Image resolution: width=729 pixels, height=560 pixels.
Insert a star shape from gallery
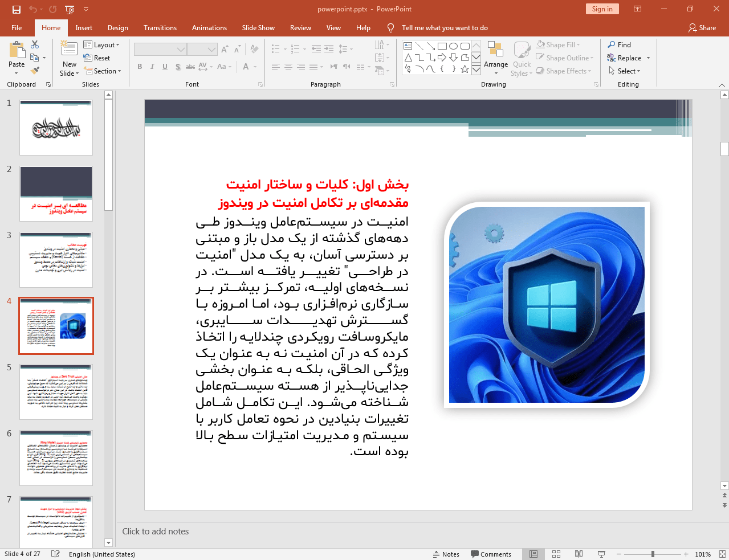[465, 69]
